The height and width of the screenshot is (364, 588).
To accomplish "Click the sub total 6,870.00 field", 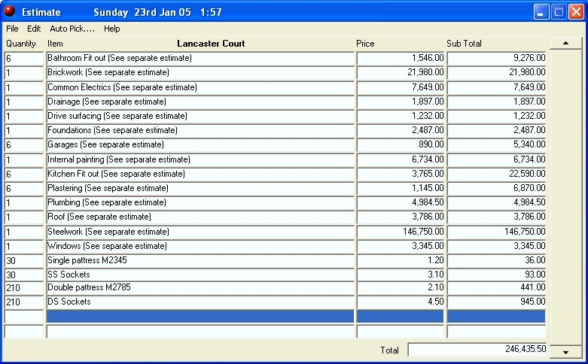I will click(x=496, y=188).
